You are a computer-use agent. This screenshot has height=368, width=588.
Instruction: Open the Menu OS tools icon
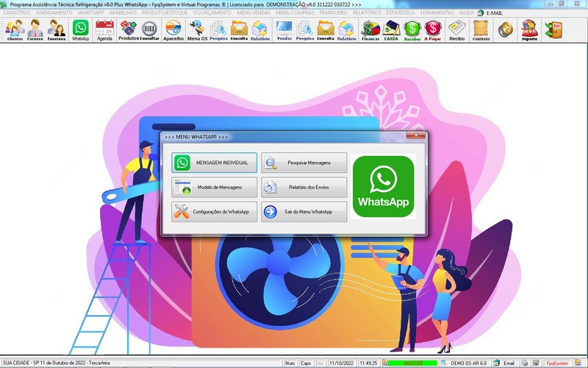click(x=197, y=30)
